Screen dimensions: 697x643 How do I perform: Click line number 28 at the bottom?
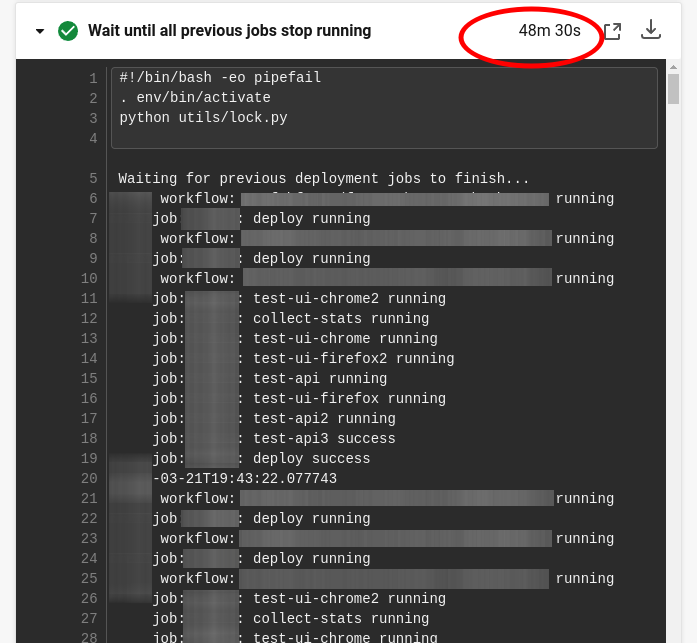(89, 637)
